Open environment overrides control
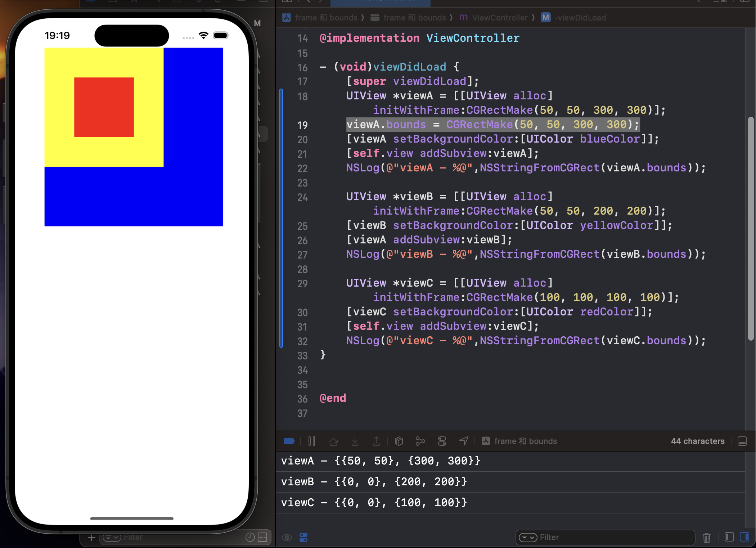756x548 pixels. click(442, 441)
